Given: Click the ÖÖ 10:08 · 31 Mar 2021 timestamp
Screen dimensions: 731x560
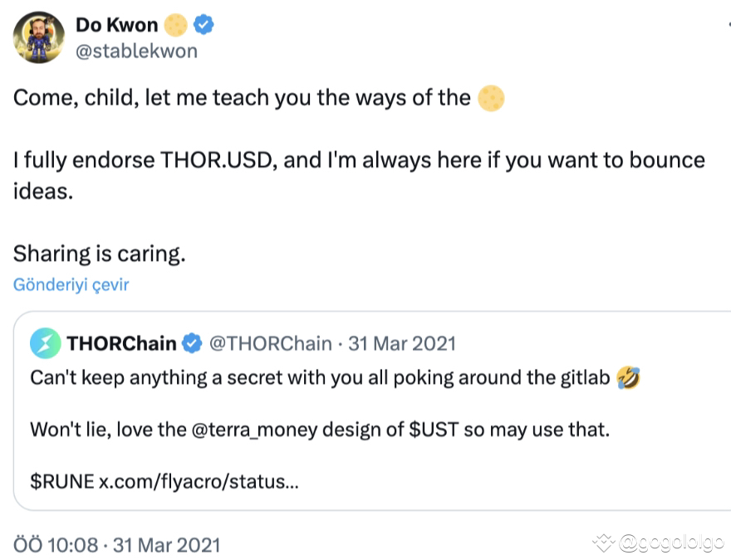Looking at the screenshot, I should tap(117, 545).
